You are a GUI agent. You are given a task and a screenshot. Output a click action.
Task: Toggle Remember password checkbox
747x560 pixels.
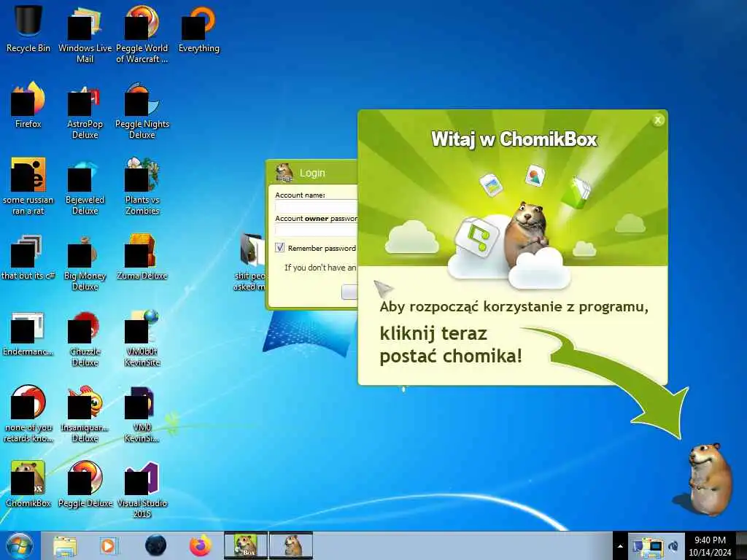click(279, 248)
